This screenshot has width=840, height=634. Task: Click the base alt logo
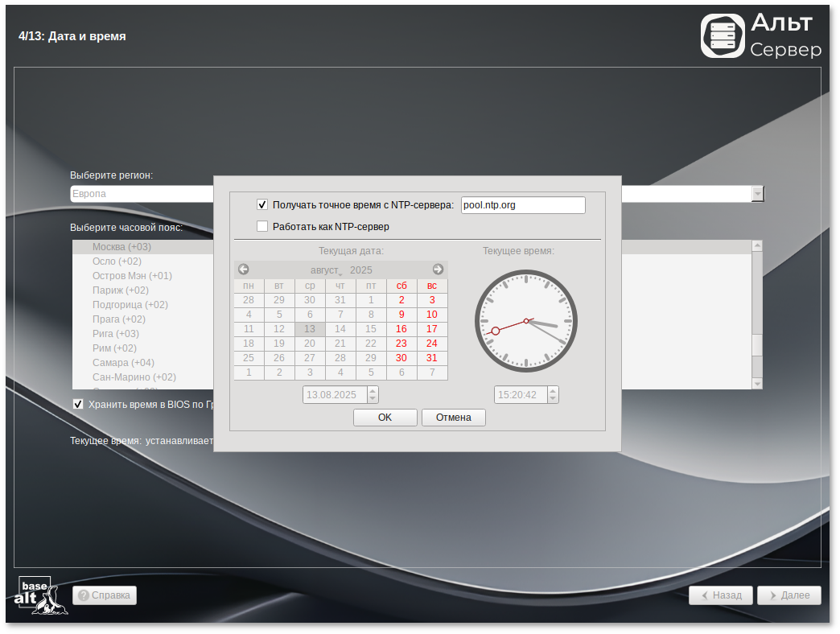coord(42,595)
